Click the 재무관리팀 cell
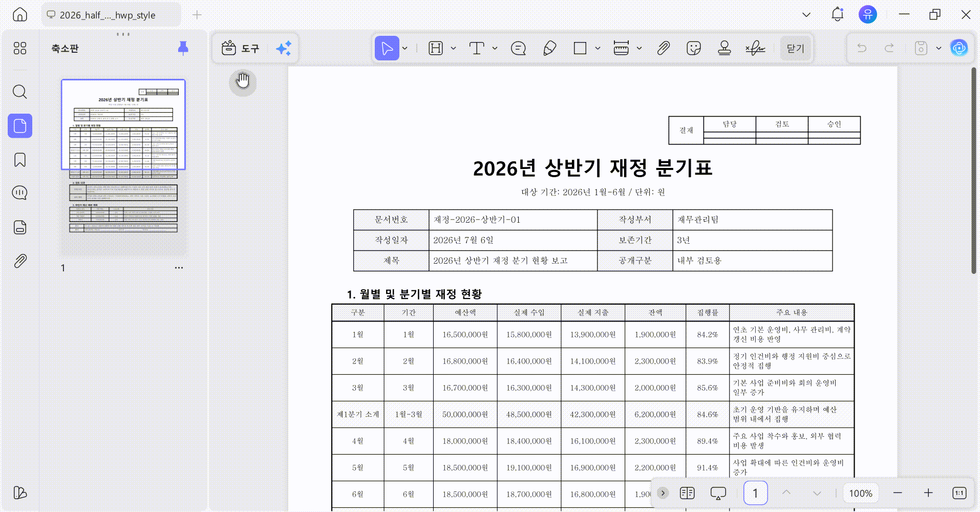 point(752,220)
